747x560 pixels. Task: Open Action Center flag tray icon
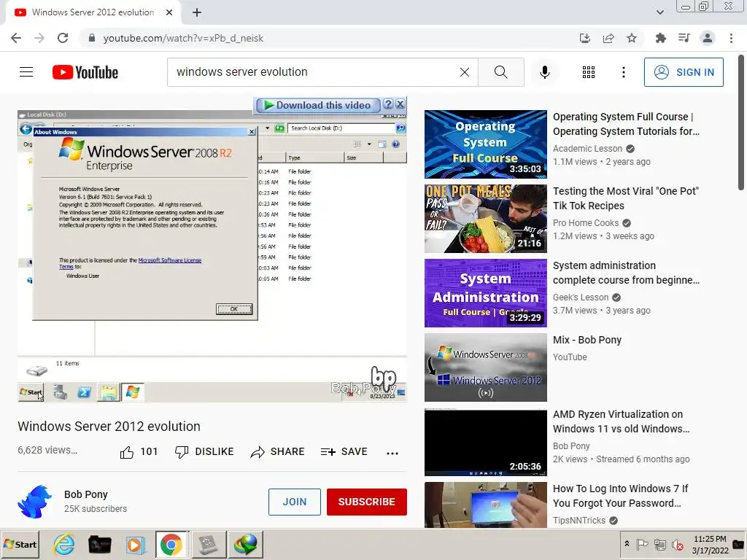point(642,544)
